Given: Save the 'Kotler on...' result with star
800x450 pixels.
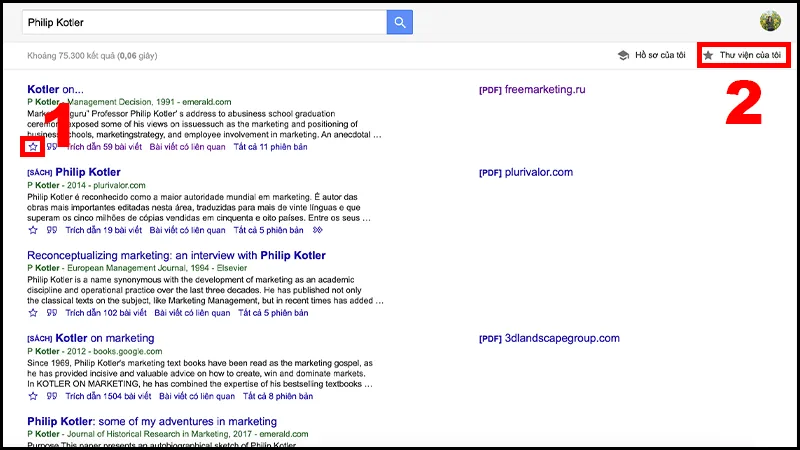Looking at the screenshot, I should click(x=33, y=147).
